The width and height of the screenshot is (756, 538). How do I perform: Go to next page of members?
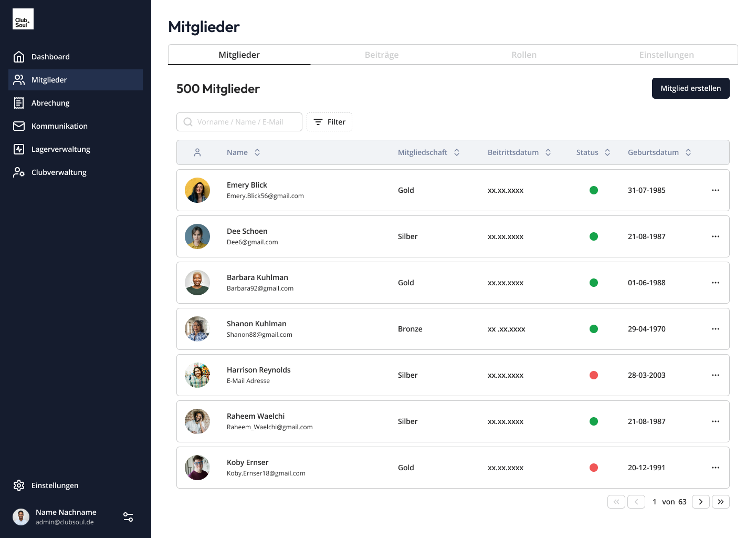pos(700,502)
